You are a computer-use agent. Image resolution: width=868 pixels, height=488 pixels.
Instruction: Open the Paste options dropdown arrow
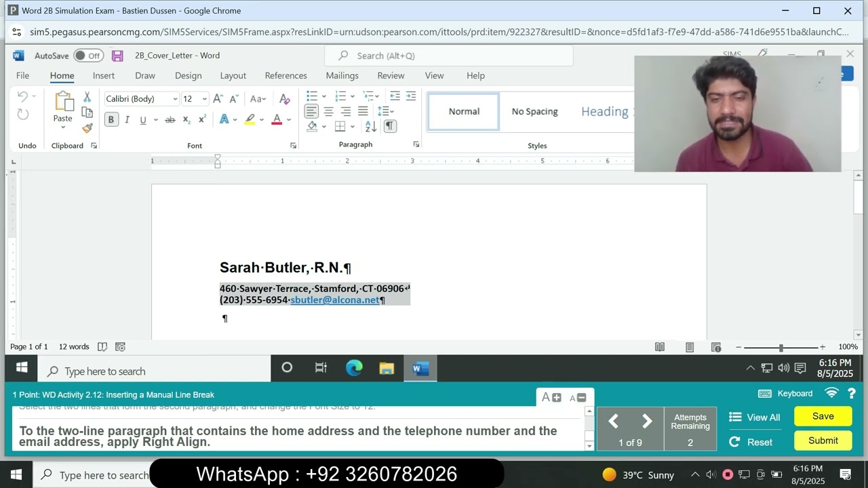click(63, 128)
